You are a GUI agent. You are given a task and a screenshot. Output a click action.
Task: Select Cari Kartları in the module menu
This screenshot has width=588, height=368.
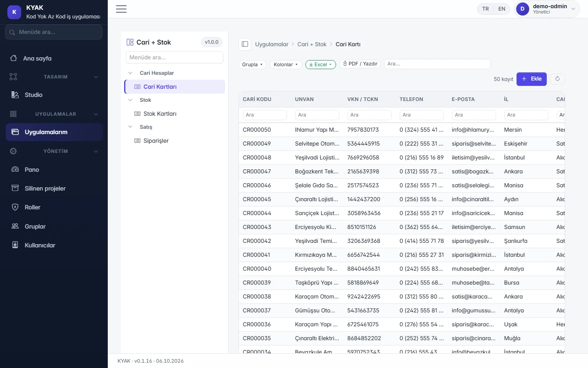pyautogui.click(x=175, y=87)
